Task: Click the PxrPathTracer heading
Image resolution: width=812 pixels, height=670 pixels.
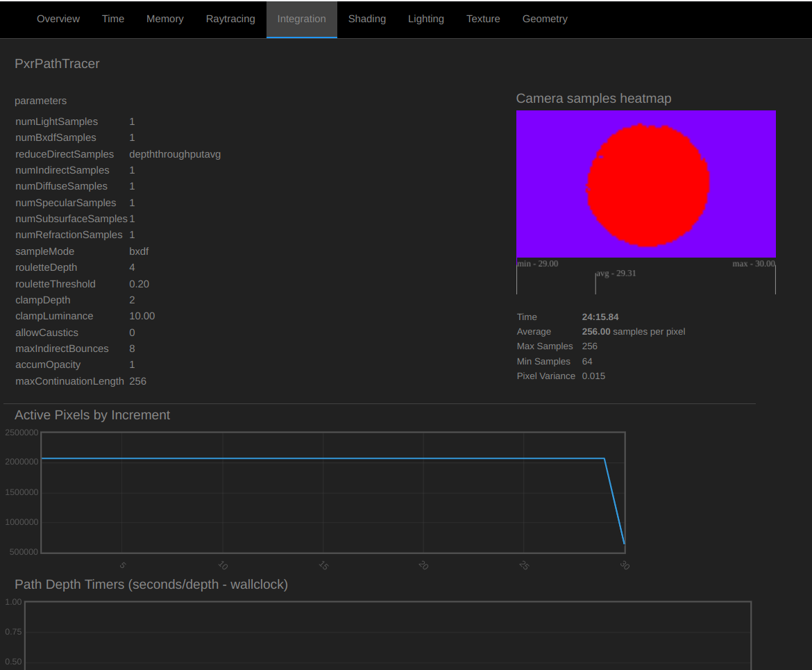Action: [x=57, y=64]
